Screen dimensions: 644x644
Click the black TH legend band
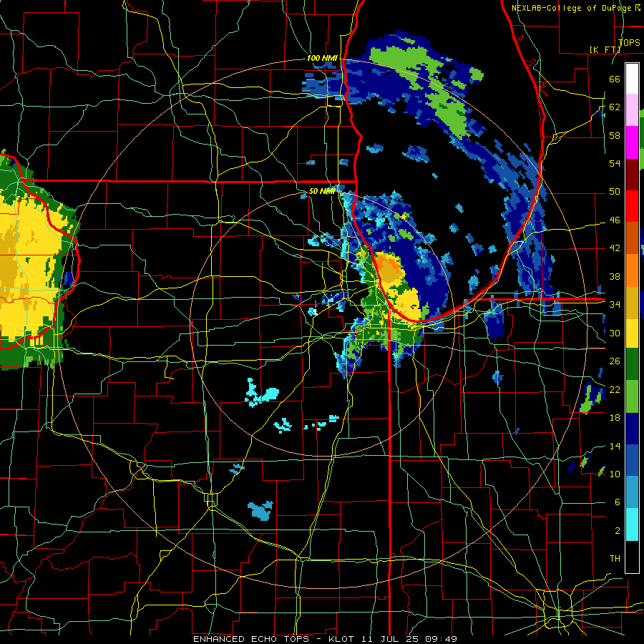tap(632, 557)
